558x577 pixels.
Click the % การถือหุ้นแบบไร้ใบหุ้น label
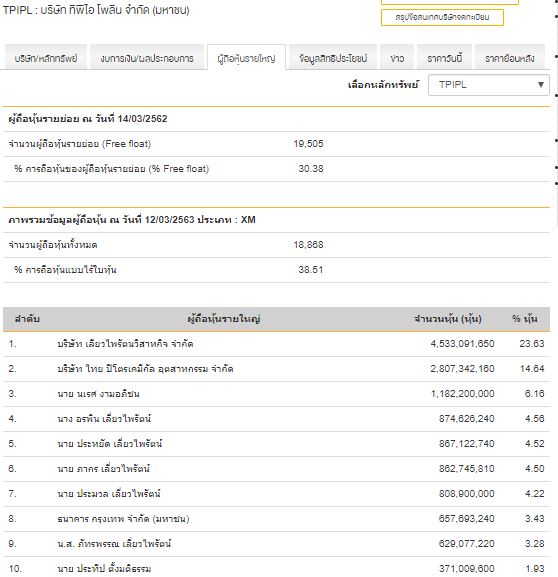pos(65,270)
